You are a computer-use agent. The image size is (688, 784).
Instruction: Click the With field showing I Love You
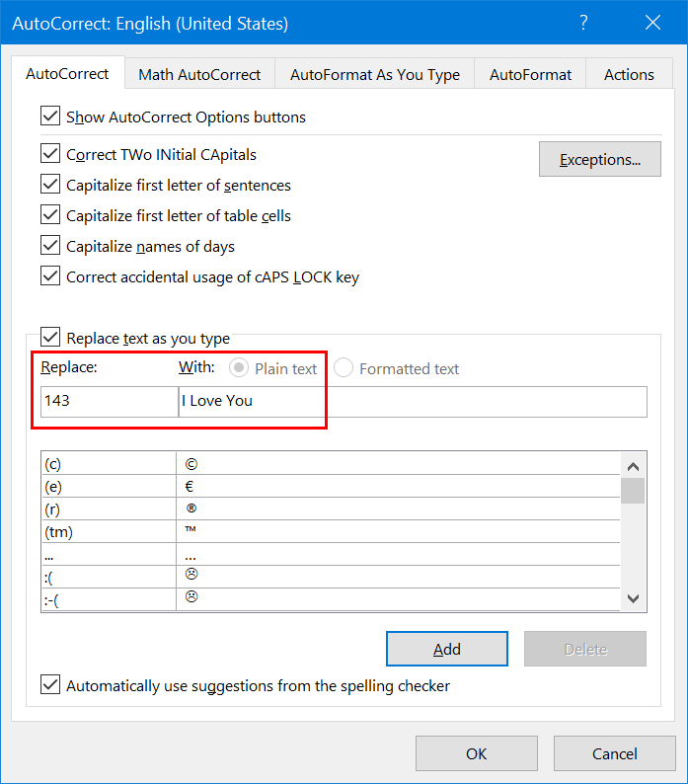click(412, 401)
